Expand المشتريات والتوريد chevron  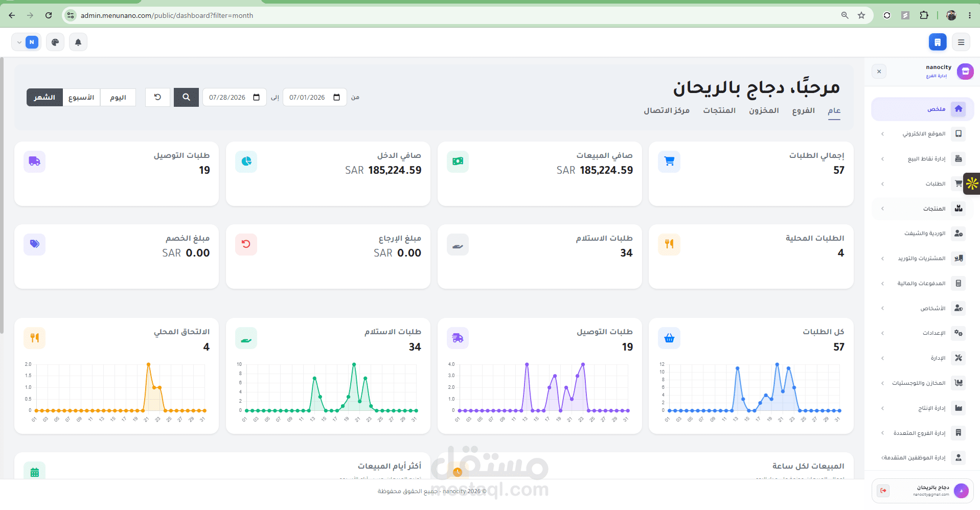click(882, 259)
